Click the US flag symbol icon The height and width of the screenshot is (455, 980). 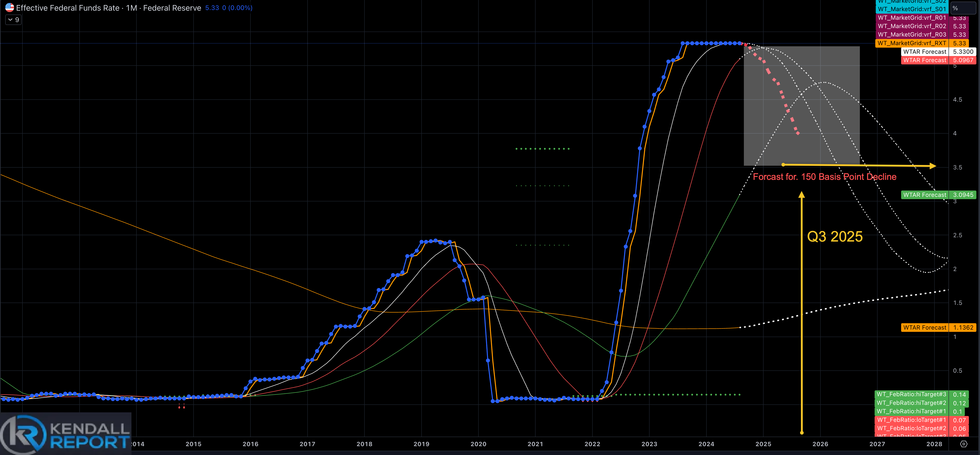(x=10, y=8)
